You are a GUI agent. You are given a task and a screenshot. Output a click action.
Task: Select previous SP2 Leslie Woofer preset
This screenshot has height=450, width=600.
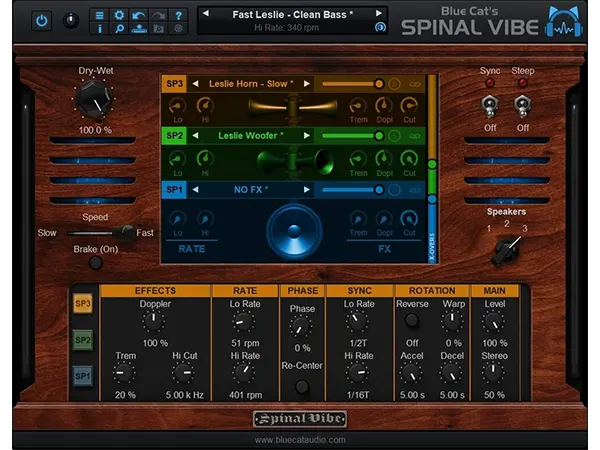click(x=195, y=135)
